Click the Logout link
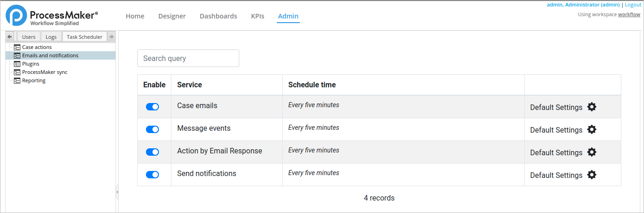The height and width of the screenshot is (213, 644). pyautogui.click(x=632, y=5)
